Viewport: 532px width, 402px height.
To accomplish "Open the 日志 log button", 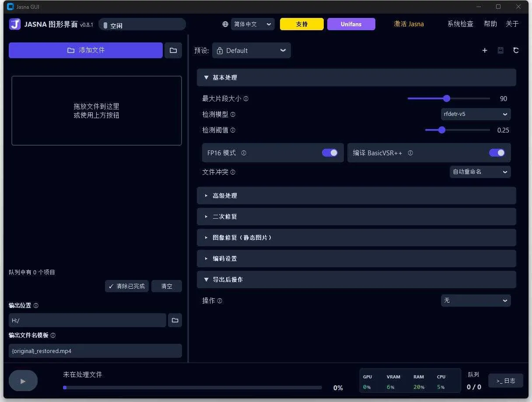I will (x=506, y=381).
